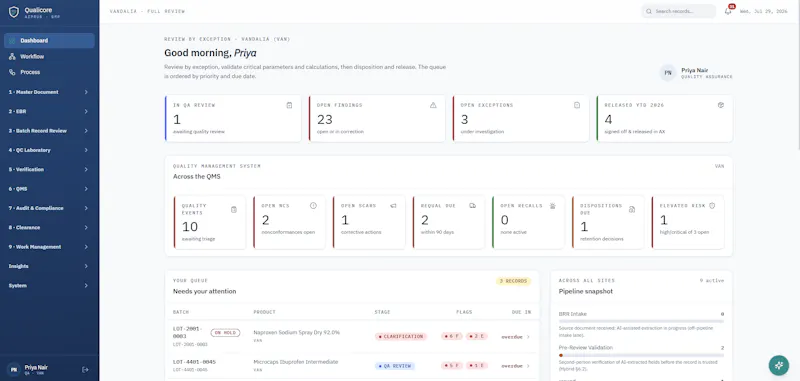This screenshot has width=800, height=381.
Task: Open the floating AI assistant button
Action: (779, 365)
